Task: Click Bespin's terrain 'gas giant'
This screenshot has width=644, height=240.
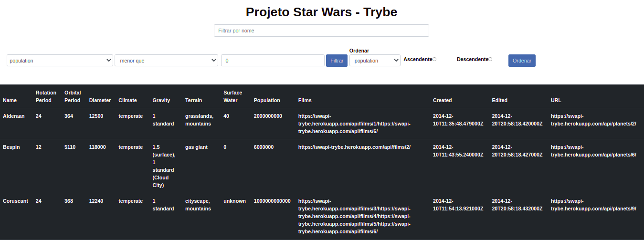Action: tap(196, 147)
